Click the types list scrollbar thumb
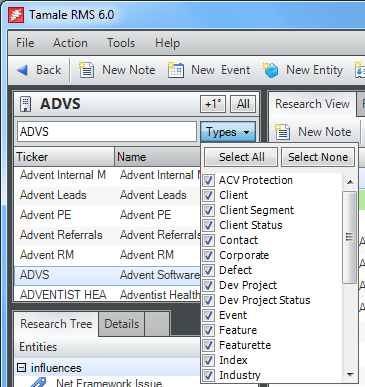The image size is (365, 387). [x=349, y=237]
